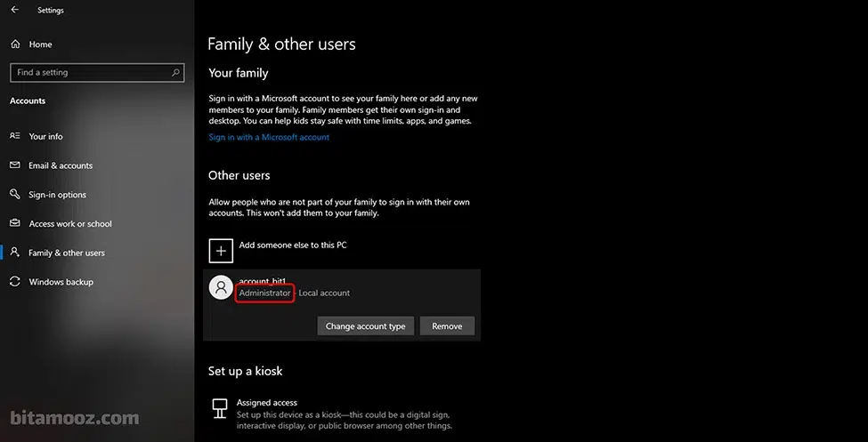The image size is (868, 442).
Task: Click the back arrow in Settings title bar
Action: tap(14, 10)
